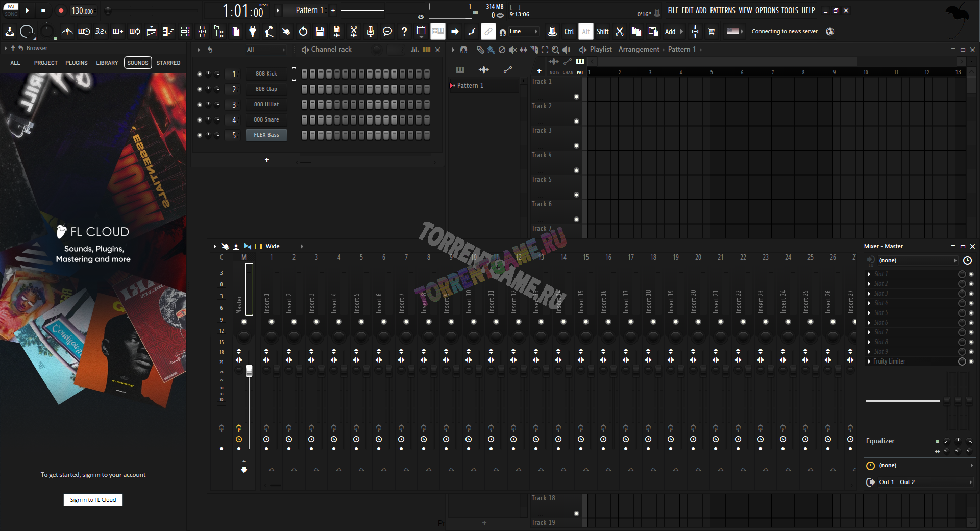Click the scissors cut icon beside Shift
Image resolution: width=980 pixels, height=531 pixels.
[x=620, y=32]
